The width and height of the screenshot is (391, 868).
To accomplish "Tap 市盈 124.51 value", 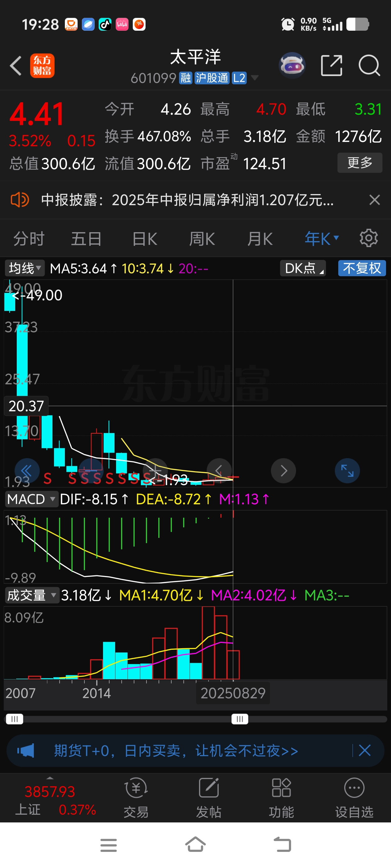I will click(264, 164).
